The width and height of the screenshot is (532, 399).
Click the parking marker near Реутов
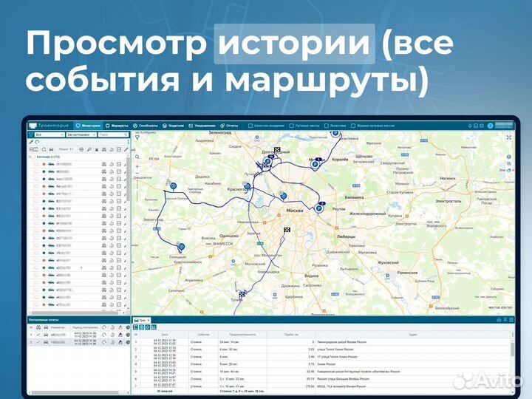point(318,208)
